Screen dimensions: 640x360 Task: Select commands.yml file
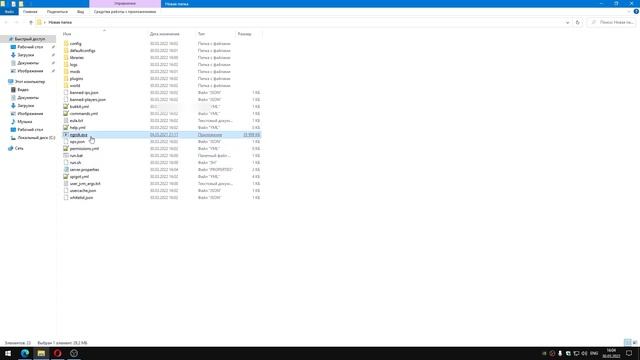point(84,113)
